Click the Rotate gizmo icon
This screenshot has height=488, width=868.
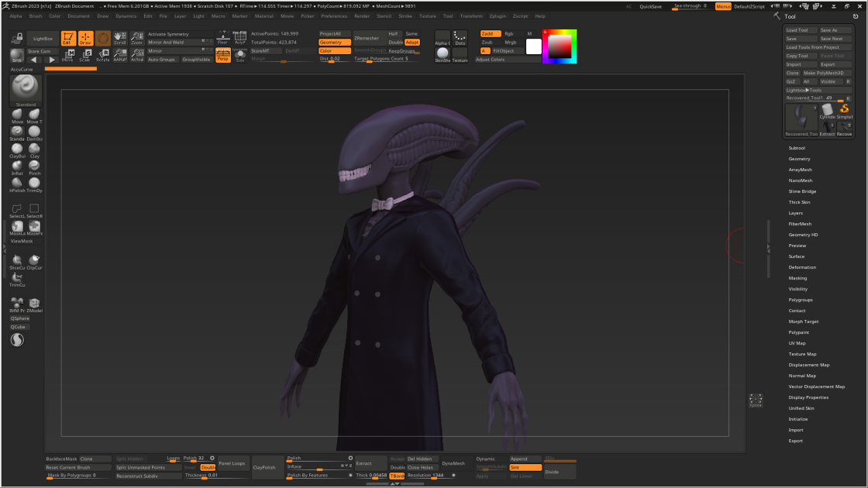(102, 55)
